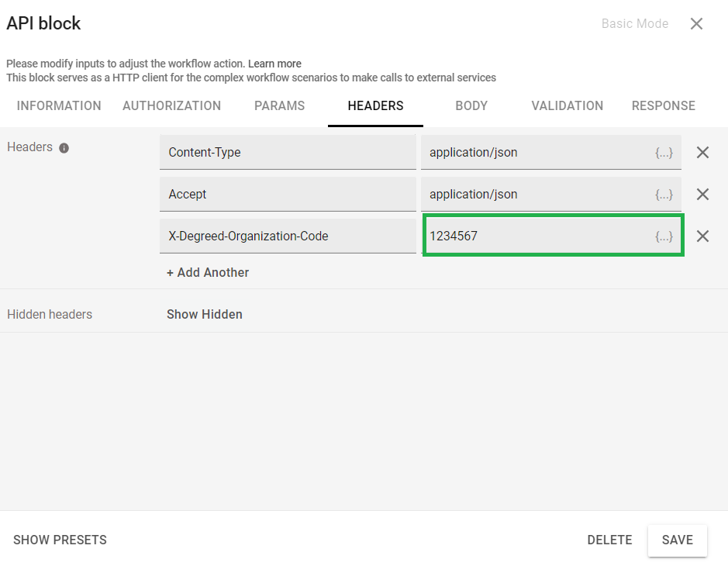The image size is (728, 566).
Task: Delete the Accept header row
Action: 702,195
